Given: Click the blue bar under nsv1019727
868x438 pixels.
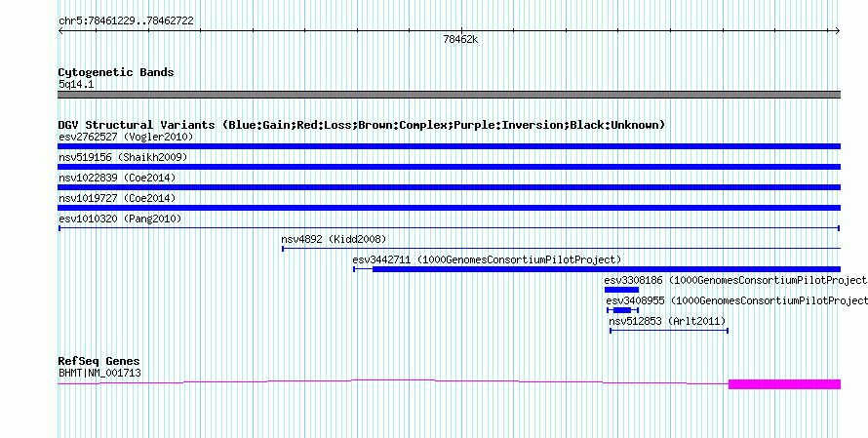Looking at the screenshot, I should (449, 208).
